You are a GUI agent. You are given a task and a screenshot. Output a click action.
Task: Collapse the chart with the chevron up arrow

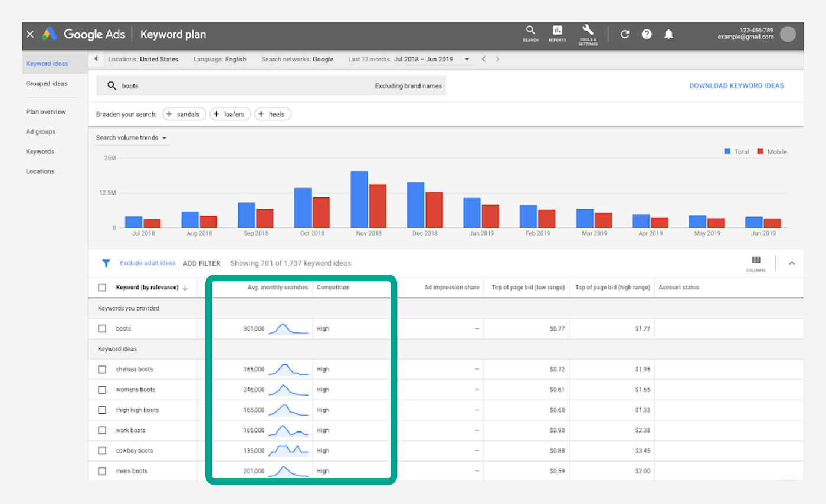(x=792, y=263)
